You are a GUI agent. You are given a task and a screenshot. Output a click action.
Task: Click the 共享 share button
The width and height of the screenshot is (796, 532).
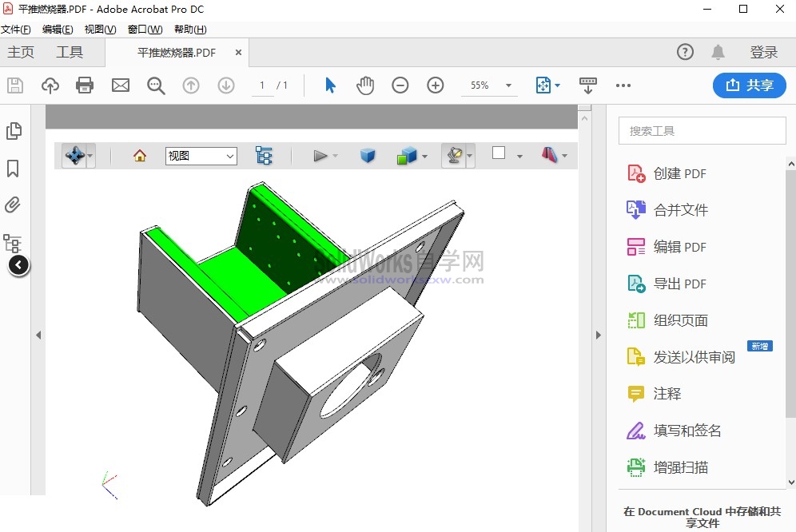pyautogui.click(x=749, y=85)
